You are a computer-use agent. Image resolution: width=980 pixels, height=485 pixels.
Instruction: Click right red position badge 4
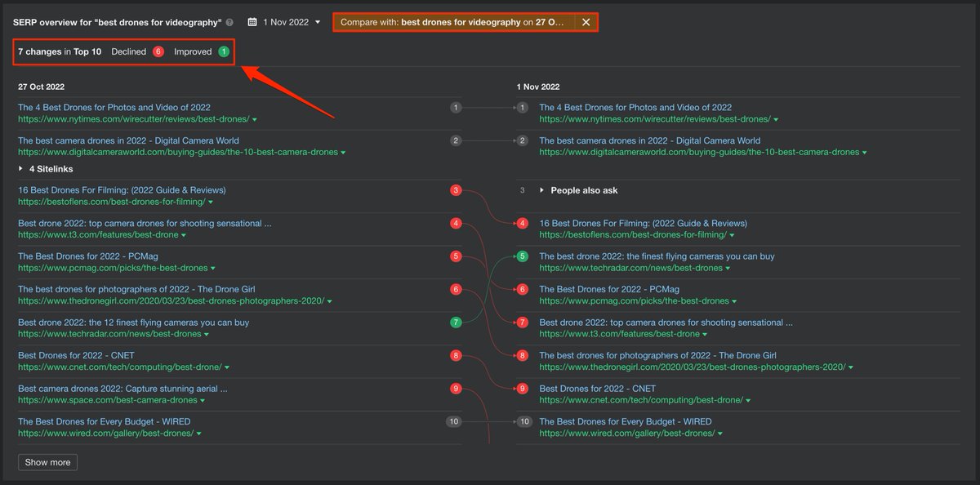point(522,223)
